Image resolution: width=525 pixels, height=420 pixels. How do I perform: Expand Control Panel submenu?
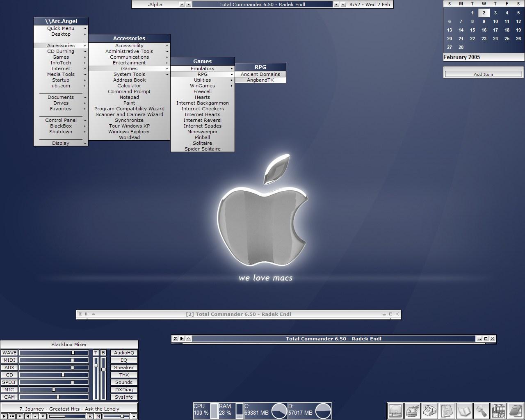[x=61, y=120]
